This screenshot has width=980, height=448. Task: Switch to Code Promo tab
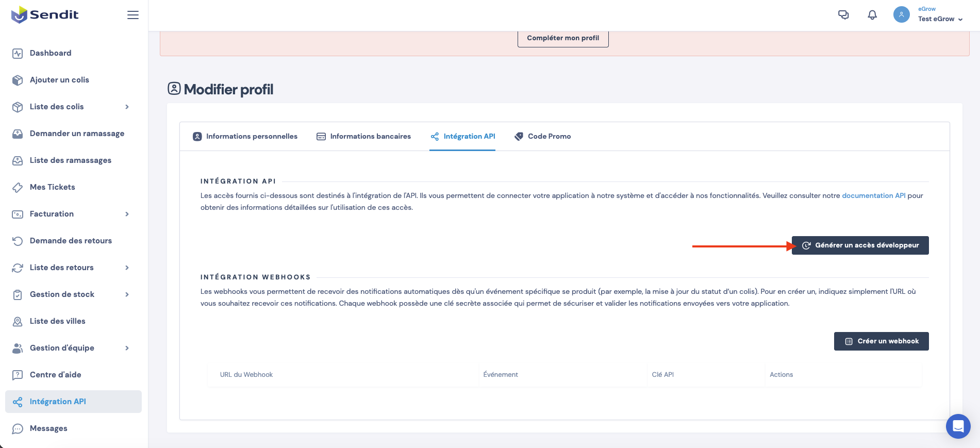(542, 137)
